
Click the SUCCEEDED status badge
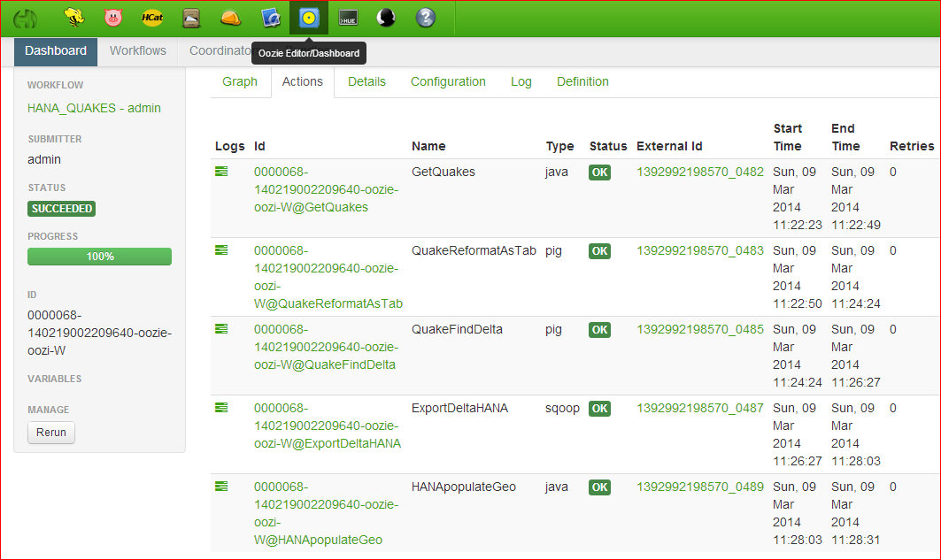(x=61, y=209)
